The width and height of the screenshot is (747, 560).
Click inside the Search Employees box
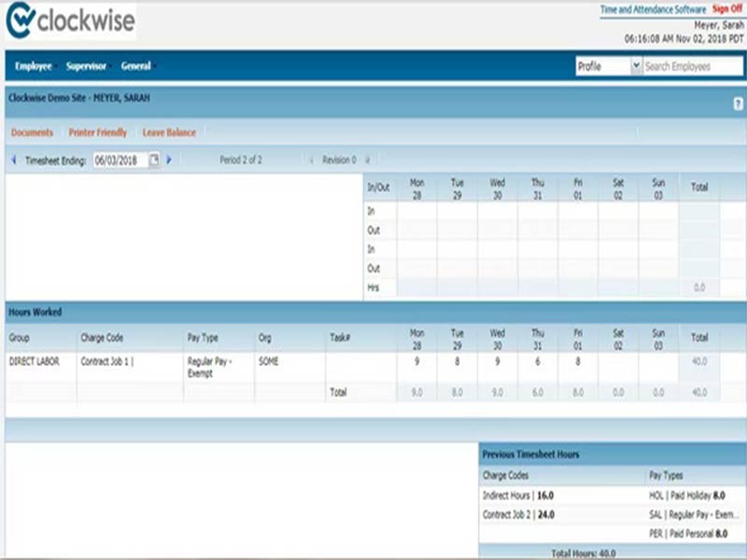(x=691, y=65)
